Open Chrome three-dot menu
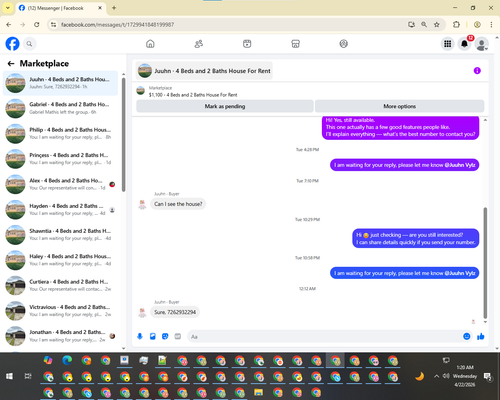Image resolution: width=500 pixels, height=400 pixels. pos(491,25)
